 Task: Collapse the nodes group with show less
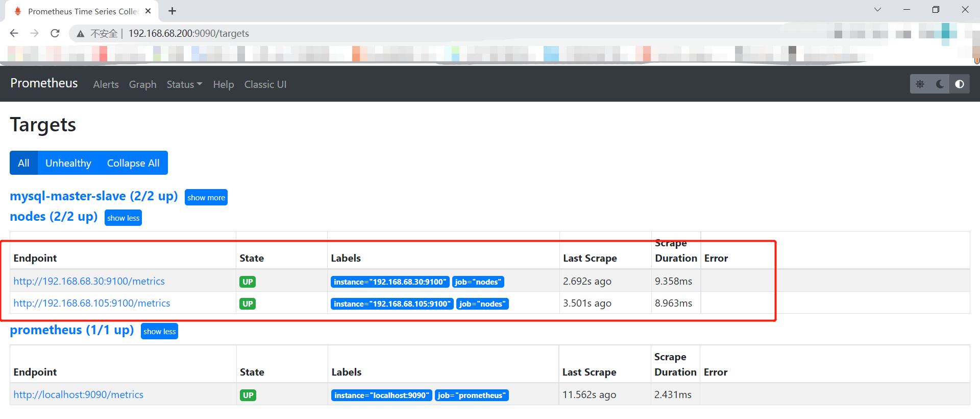(123, 218)
